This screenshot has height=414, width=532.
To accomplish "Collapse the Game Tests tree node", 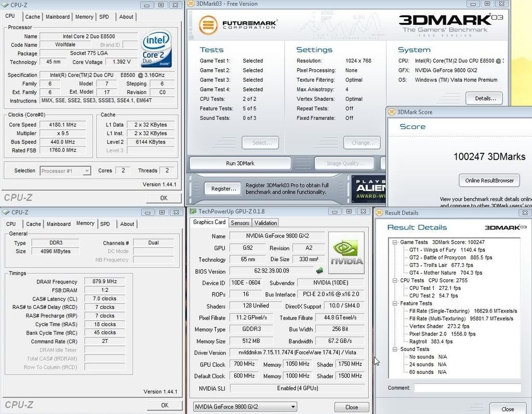I will pos(395,242).
